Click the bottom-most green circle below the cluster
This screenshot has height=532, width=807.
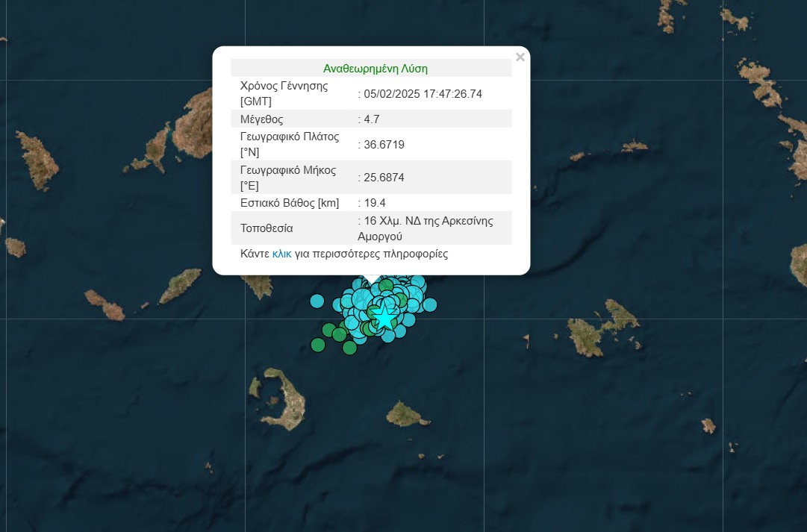[349, 347]
